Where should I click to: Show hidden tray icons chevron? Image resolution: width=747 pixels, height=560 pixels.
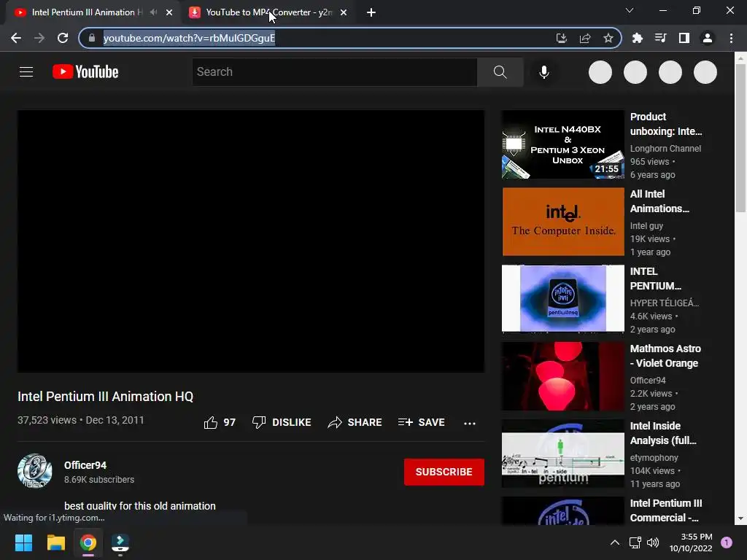point(615,542)
